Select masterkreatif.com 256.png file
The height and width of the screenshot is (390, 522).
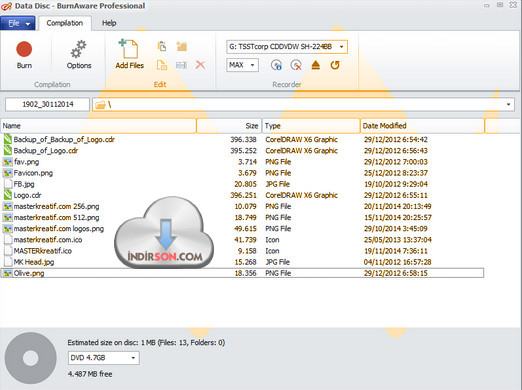(x=56, y=206)
